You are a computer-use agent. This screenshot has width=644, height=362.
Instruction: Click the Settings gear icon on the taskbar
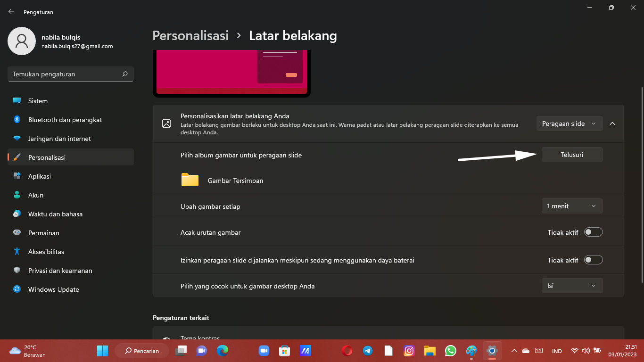(x=492, y=351)
